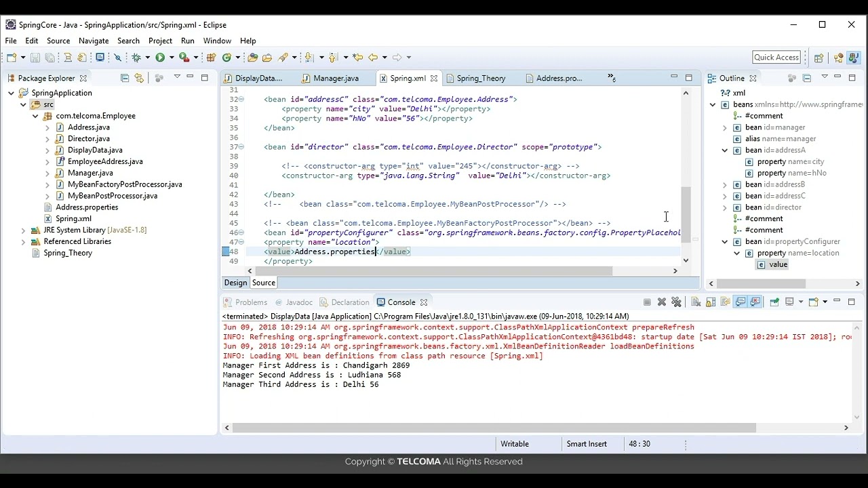The height and width of the screenshot is (488, 868).
Task: Click the Back navigation arrow
Action: tap(373, 58)
